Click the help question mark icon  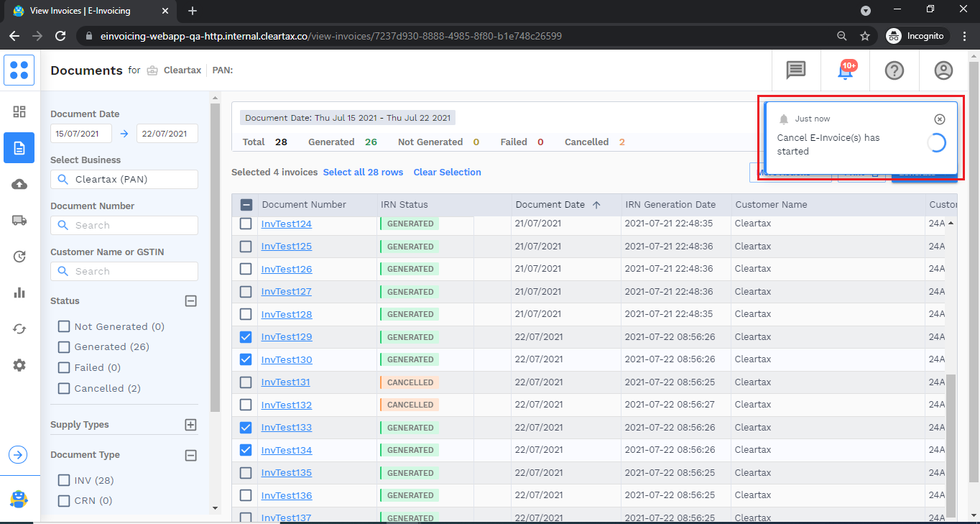tap(894, 70)
